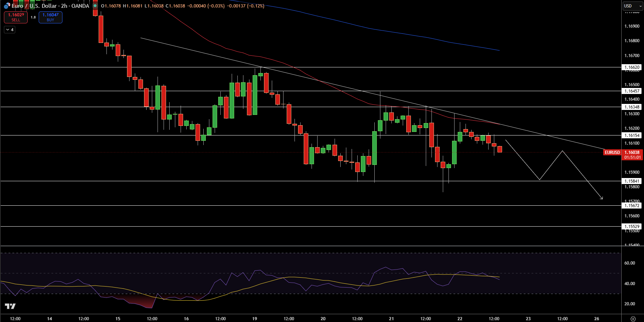Click the red EURUSD symbol tag
The width and height of the screenshot is (644, 322).
(x=612, y=152)
